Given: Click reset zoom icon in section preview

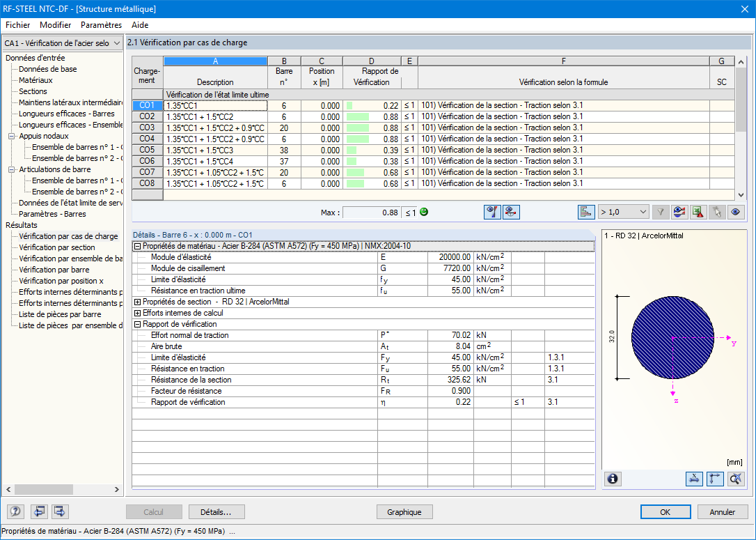Looking at the screenshot, I should coord(736,479).
